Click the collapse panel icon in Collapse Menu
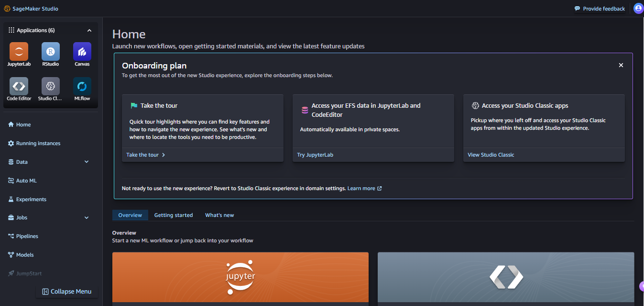Image resolution: width=644 pixels, height=306 pixels. (45, 292)
